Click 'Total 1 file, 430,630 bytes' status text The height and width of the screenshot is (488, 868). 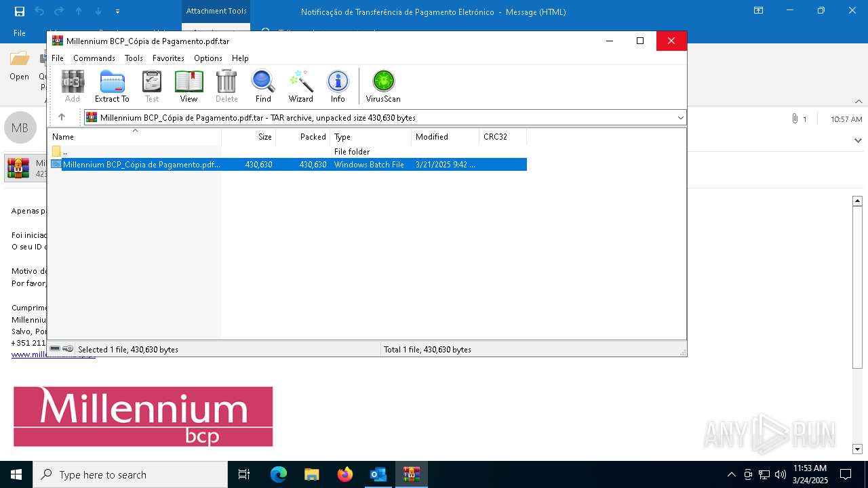pos(427,350)
